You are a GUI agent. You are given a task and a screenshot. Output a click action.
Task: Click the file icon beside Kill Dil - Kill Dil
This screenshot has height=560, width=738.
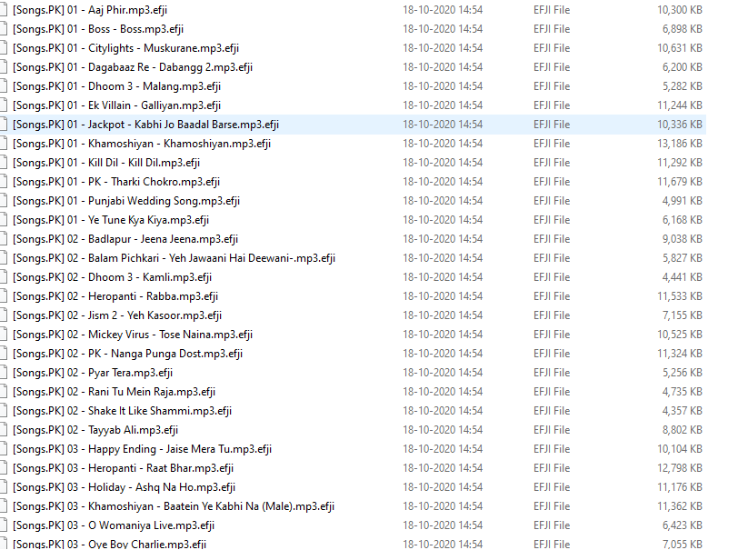click(x=4, y=163)
